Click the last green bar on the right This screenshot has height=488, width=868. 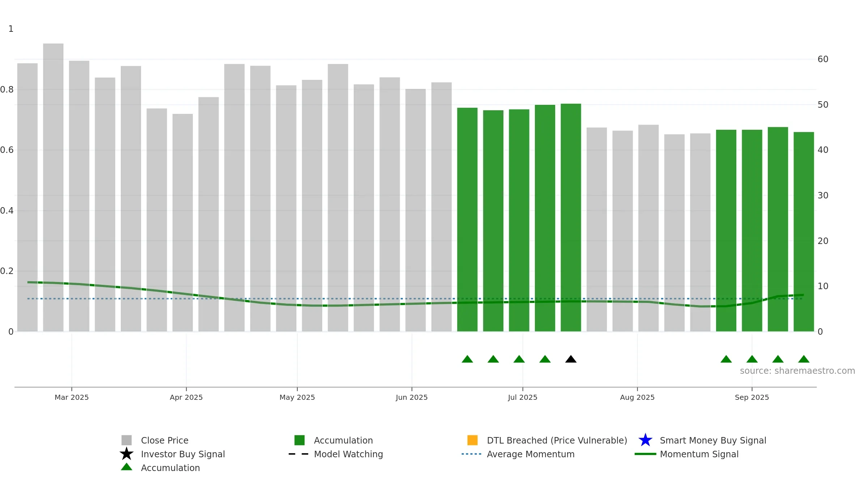804,232
